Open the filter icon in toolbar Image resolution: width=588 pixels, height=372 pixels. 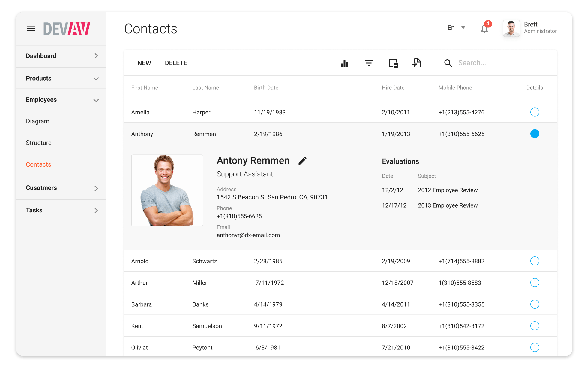pyautogui.click(x=369, y=63)
